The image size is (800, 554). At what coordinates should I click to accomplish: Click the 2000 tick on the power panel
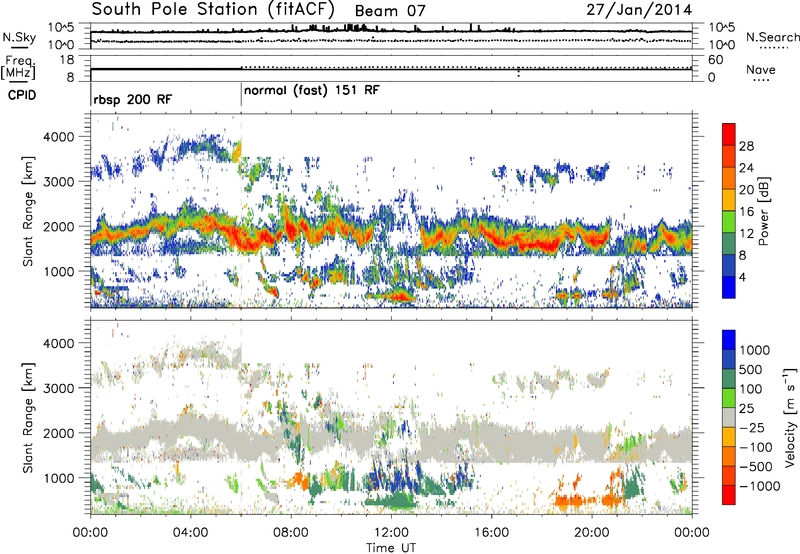[x=58, y=226]
